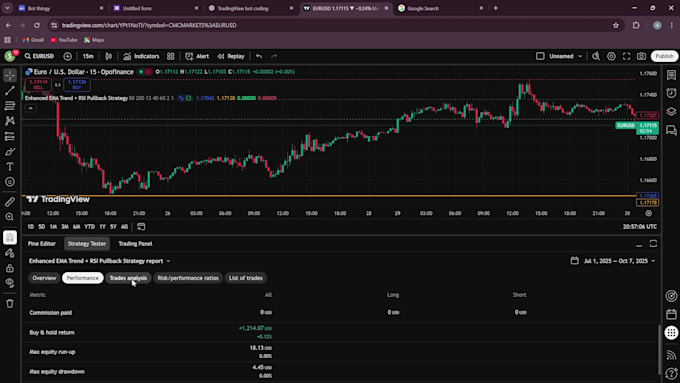This screenshot has width=680, height=383.
Task: Take a chart snapshot camera icon
Action: click(x=641, y=56)
